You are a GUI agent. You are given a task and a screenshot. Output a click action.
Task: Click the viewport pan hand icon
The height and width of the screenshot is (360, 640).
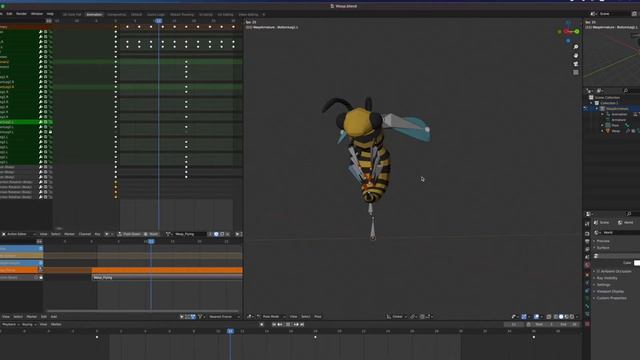[x=576, y=56]
